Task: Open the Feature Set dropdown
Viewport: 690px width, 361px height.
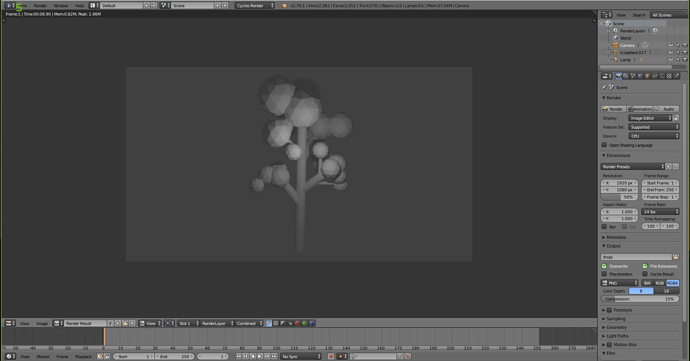Action: coord(653,127)
